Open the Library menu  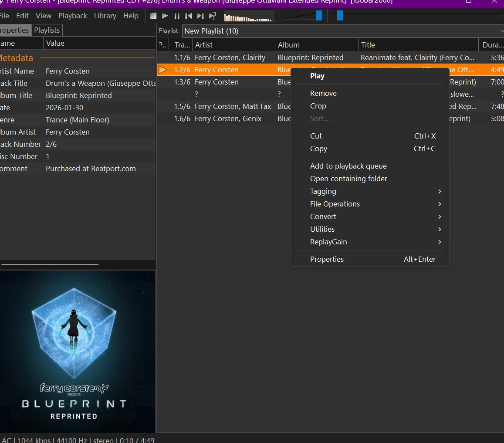point(105,16)
